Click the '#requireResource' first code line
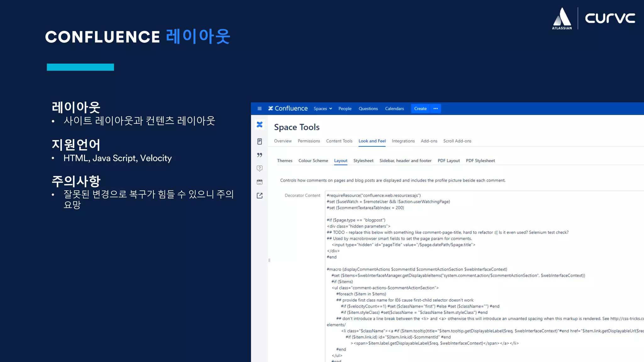 [x=374, y=195]
